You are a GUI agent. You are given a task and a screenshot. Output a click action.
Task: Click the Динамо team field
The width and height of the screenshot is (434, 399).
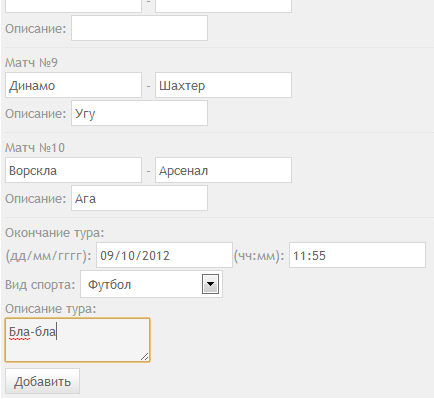[x=73, y=85]
